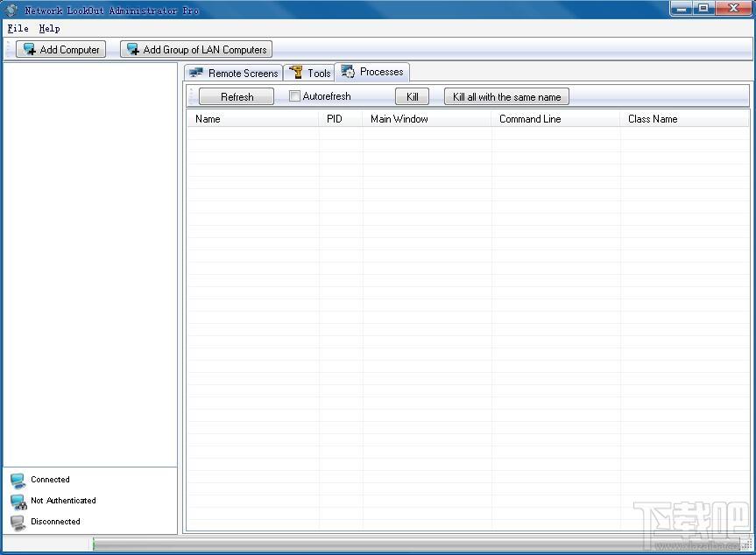The height and width of the screenshot is (555, 756).
Task: Click the Connected status legend icon
Action: (x=18, y=481)
